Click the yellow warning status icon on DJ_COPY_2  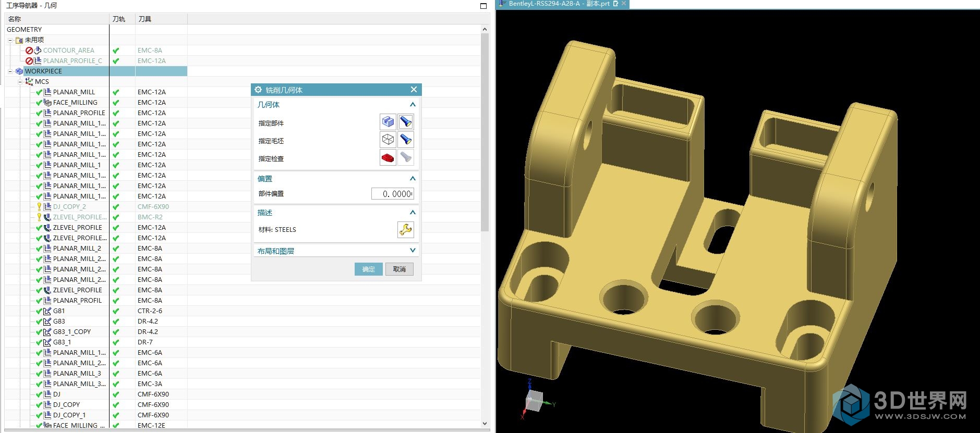tap(39, 207)
